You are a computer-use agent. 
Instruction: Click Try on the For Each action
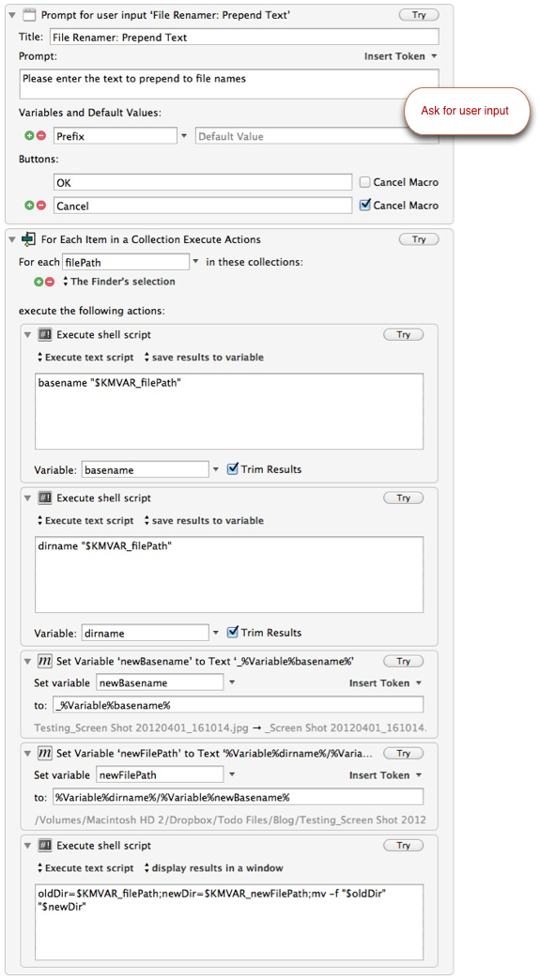tap(419, 239)
